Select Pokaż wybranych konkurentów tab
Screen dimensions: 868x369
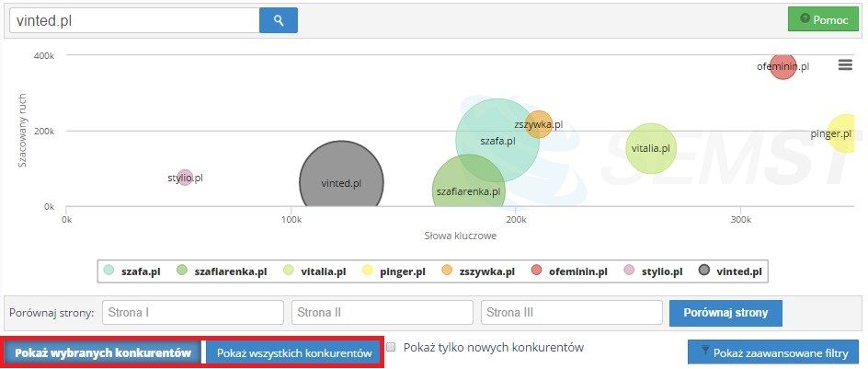[x=103, y=353]
